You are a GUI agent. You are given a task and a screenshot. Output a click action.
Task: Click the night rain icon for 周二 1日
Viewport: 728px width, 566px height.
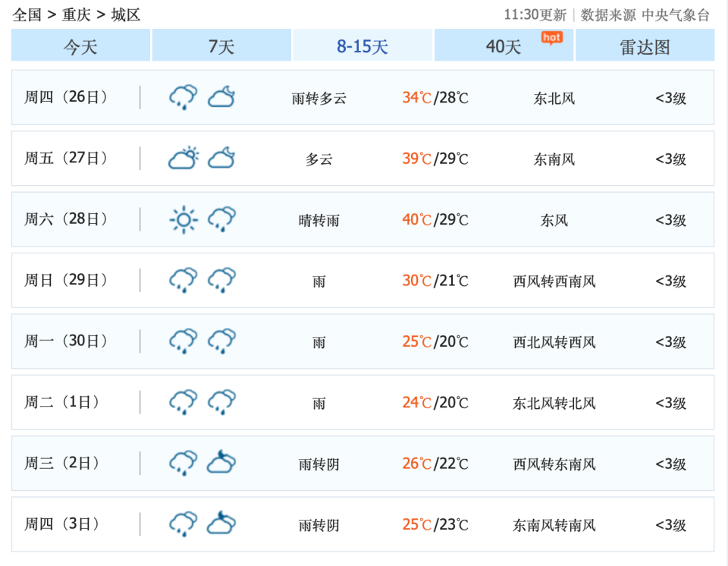coord(221,402)
